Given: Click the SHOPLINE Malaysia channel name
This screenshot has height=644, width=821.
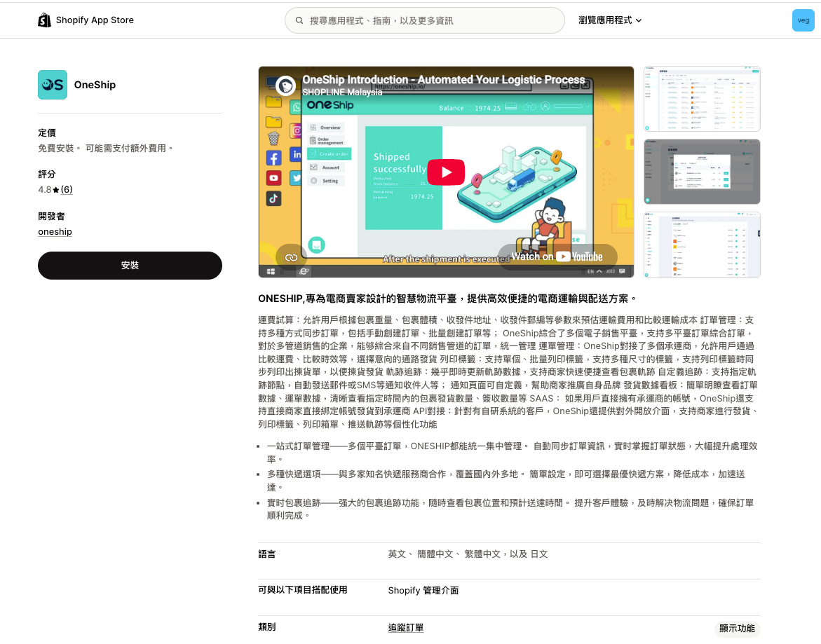Looking at the screenshot, I should [342, 92].
